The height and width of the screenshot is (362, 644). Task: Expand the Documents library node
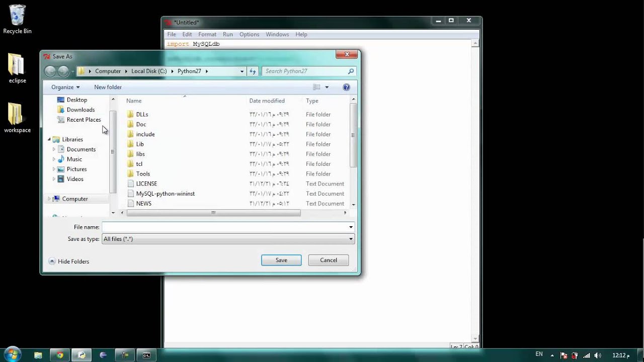pyautogui.click(x=54, y=149)
